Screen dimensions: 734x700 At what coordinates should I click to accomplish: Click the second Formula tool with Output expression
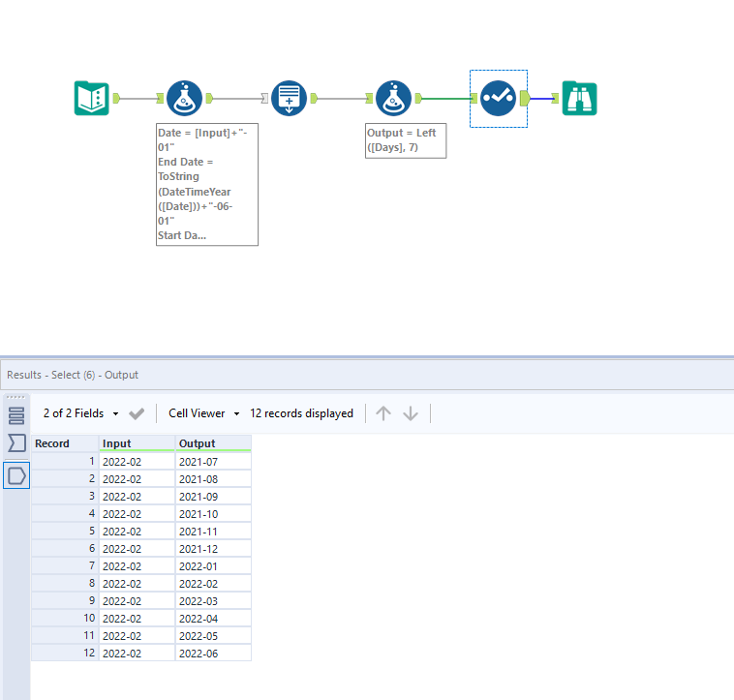click(x=393, y=98)
